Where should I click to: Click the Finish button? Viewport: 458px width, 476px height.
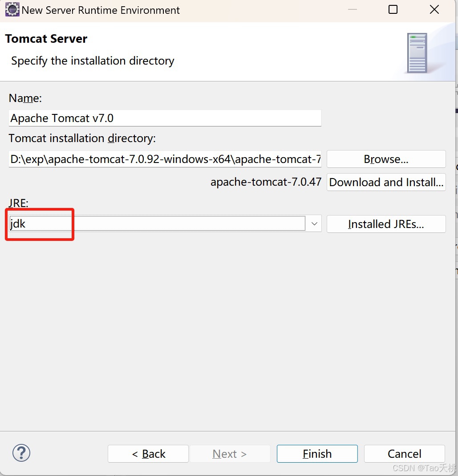pyautogui.click(x=317, y=454)
